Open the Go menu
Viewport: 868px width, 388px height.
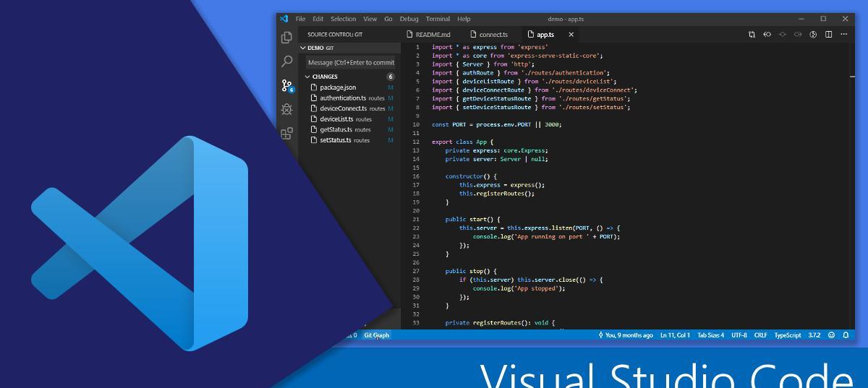tap(388, 19)
